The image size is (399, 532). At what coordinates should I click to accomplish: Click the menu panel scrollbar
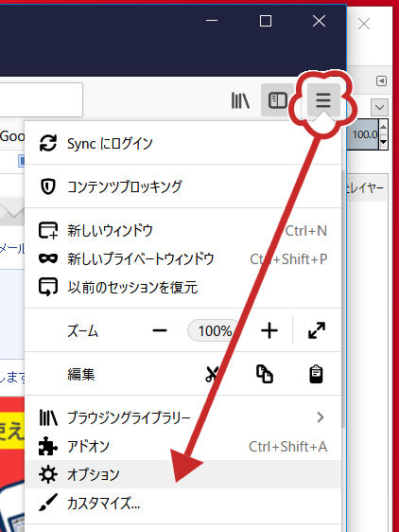343,298
